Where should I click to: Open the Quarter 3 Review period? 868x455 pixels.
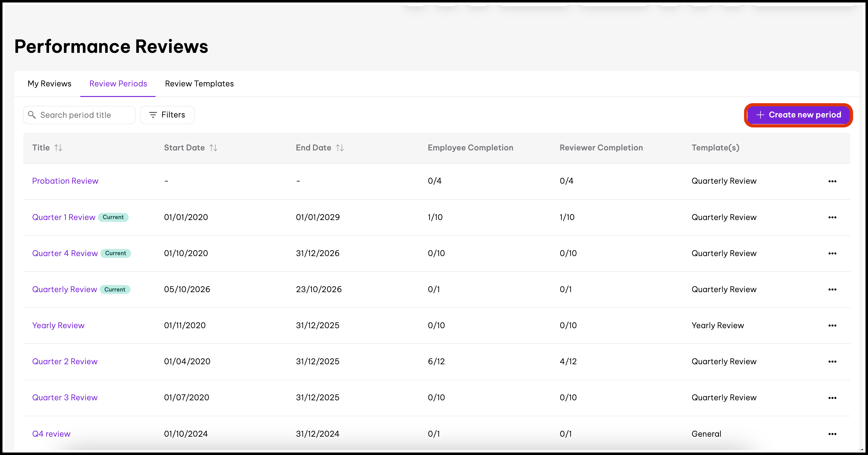pos(65,398)
